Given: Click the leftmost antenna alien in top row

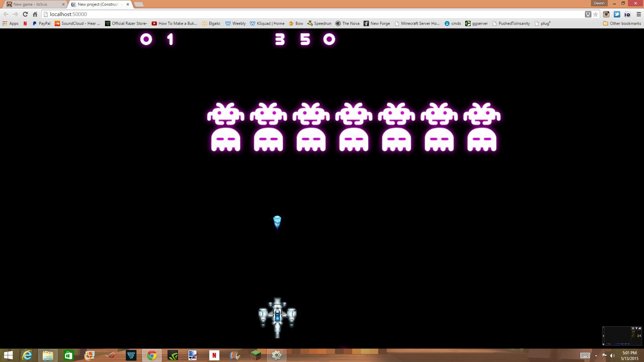Looking at the screenshot, I should tap(225, 114).
